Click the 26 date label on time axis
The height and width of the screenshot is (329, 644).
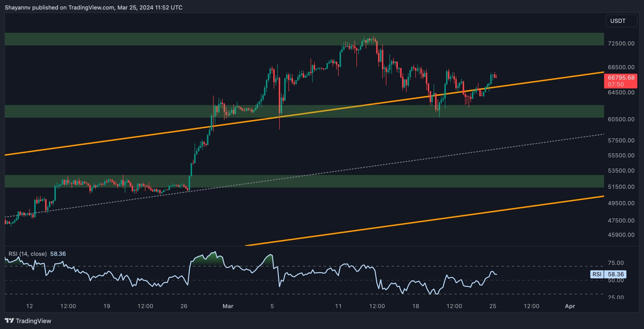[184, 306]
